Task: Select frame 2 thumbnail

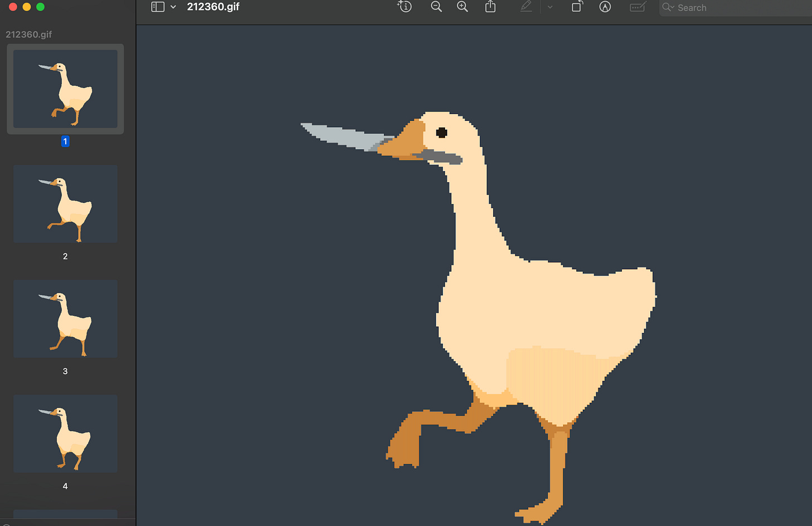Action: (65, 204)
